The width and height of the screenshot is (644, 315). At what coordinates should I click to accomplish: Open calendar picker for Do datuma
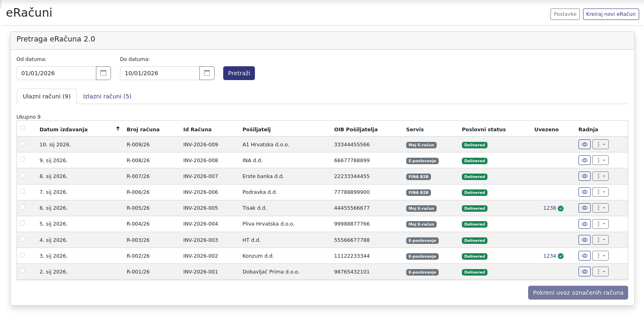point(207,73)
